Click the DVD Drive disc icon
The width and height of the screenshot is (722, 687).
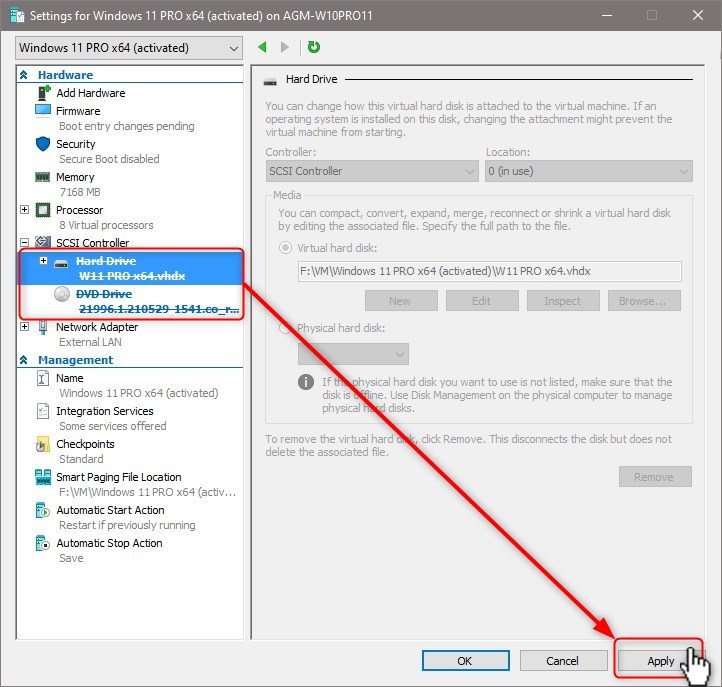(62, 294)
